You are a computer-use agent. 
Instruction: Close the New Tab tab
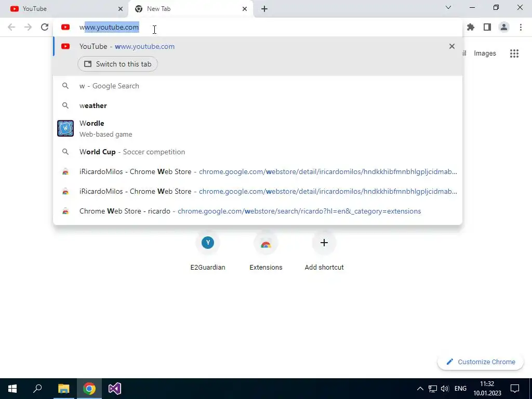[x=245, y=9]
